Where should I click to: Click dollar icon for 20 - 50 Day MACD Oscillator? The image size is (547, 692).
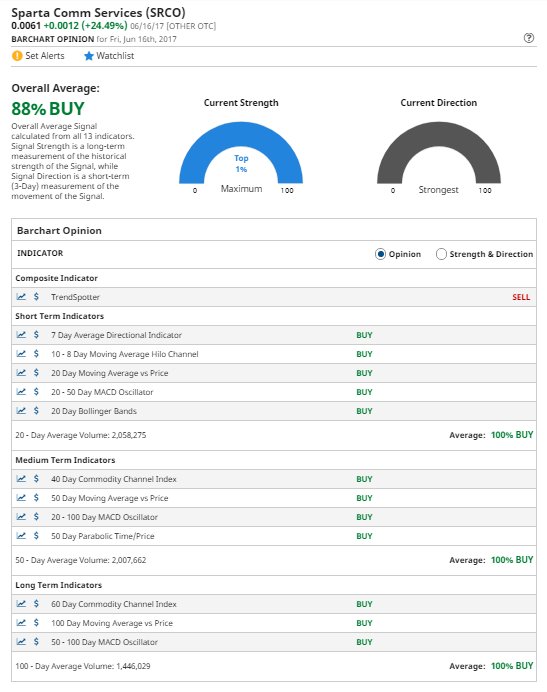click(x=36, y=391)
